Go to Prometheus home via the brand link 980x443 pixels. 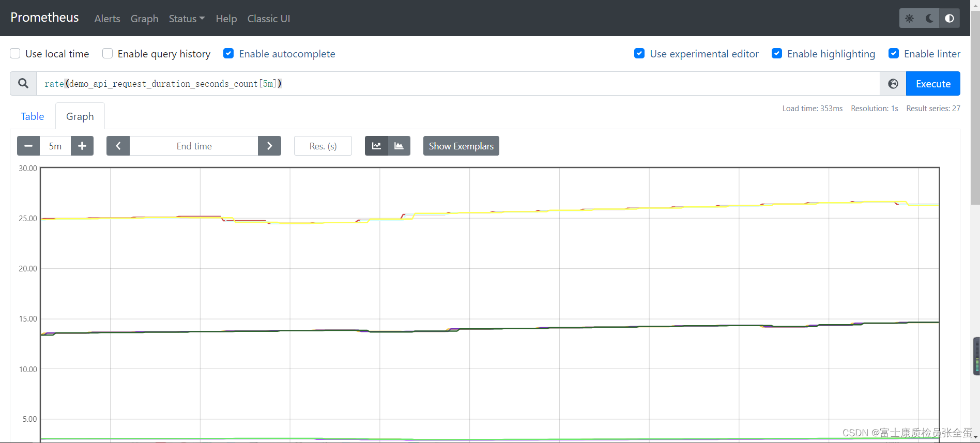(44, 18)
